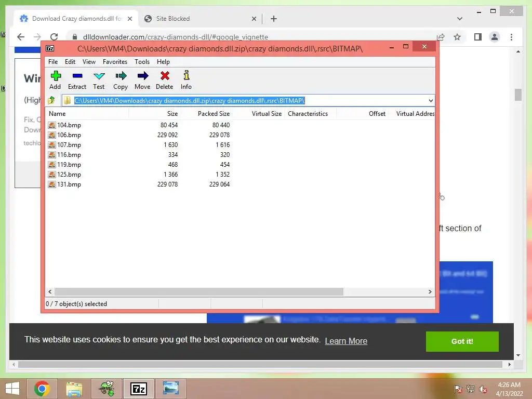Click status text 0 / 7 object(s) selected

[x=76, y=304]
